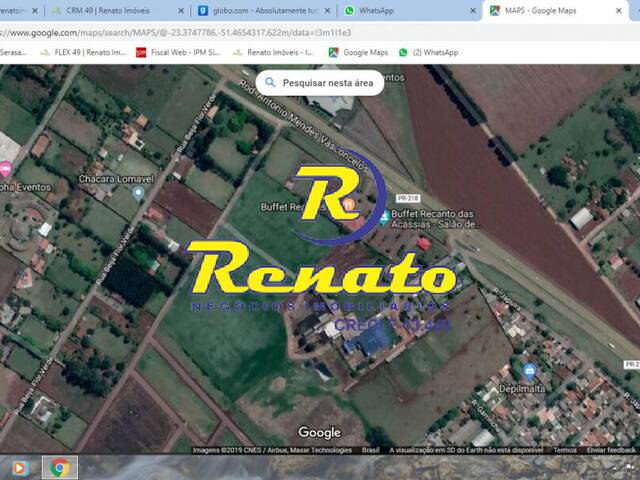Switch to the CRM 49 Renato Imóveis tab
This screenshot has height=480, width=640.
click(x=116, y=11)
